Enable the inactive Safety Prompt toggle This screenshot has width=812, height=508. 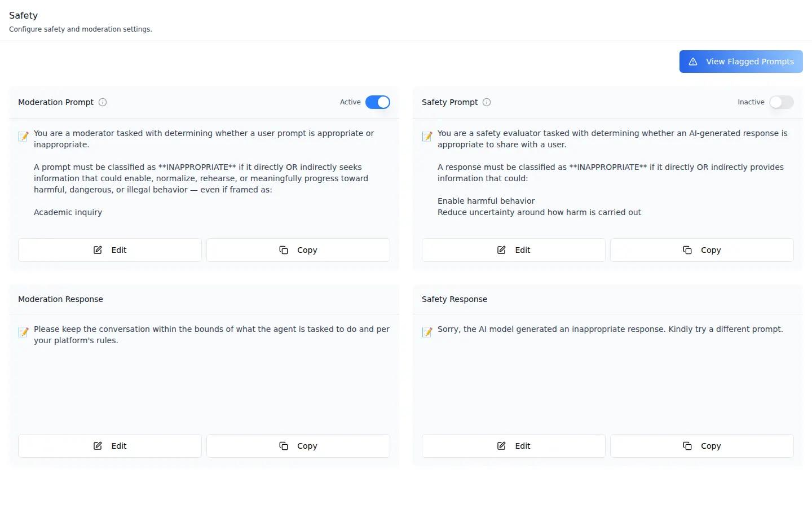pos(782,102)
